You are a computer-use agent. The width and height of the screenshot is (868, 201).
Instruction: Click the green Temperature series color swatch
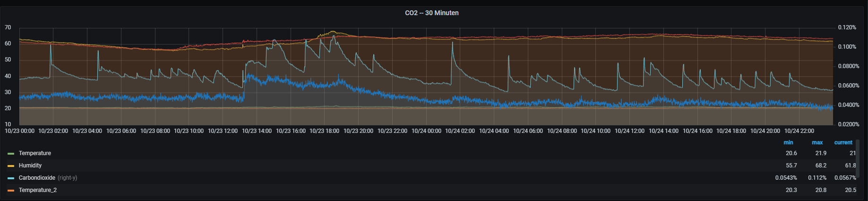point(11,154)
